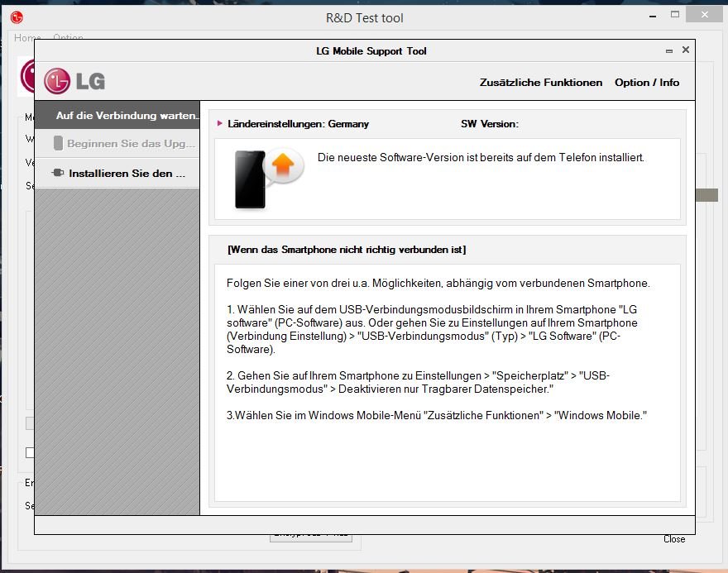Open the Option menu in R&D Test tool
This screenshot has width=728, height=573.
pyautogui.click(x=68, y=37)
